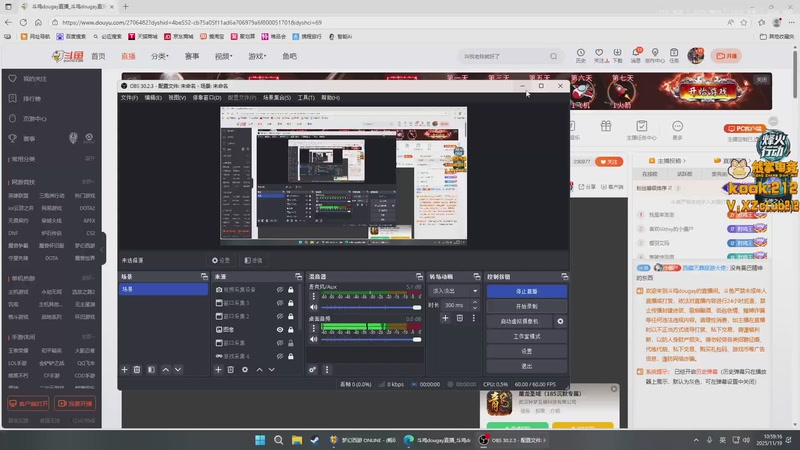This screenshot has width=800, height=450.
Task: Click the 工作室模式 studio mode button
Action: click(527, 336)
